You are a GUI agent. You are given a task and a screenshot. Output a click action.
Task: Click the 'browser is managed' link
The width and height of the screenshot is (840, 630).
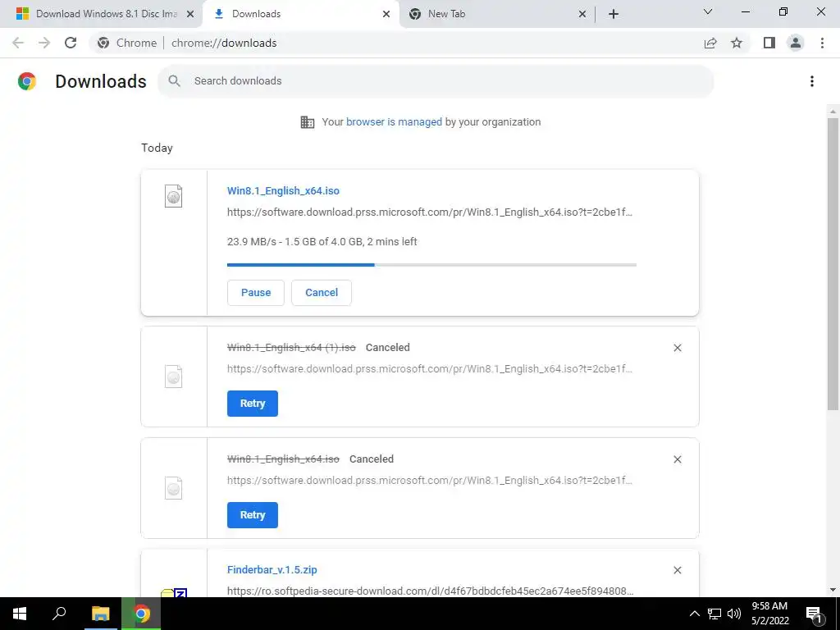click(394, 122)
